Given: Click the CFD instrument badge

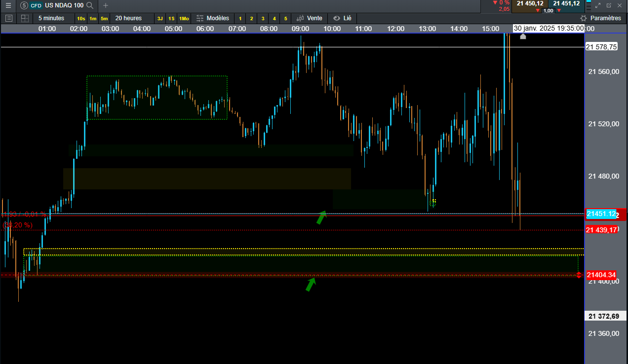Looking at the screenshot, I should (x=36, y=5).
